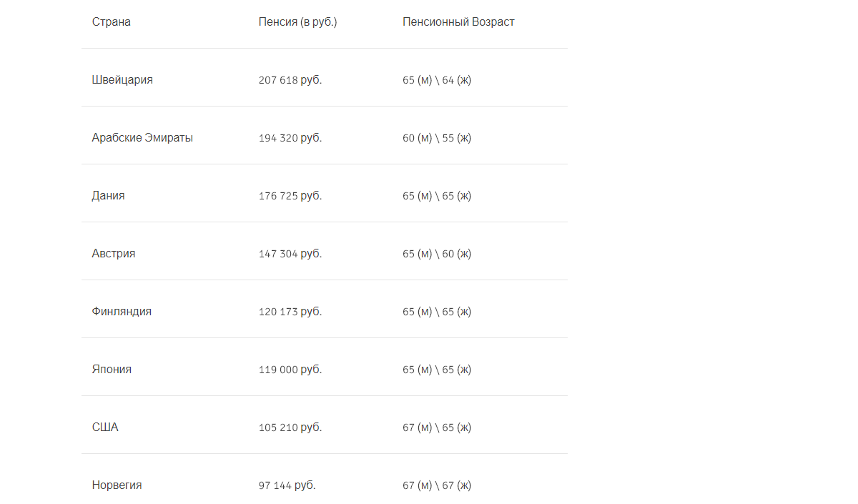Viewport: 858px width, 504px height.
Task: Click the Пенсионный Возраст column header
Action: [458, 22]
